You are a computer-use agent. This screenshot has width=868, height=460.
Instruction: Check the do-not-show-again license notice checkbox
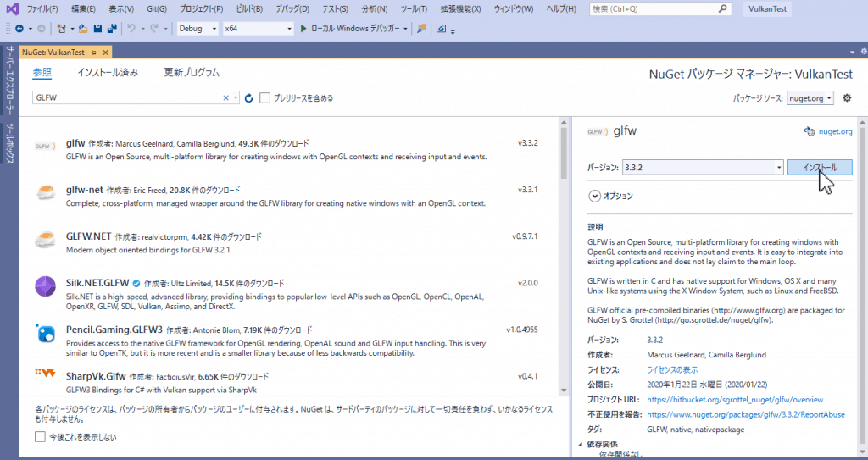click(x=40, y=437)
